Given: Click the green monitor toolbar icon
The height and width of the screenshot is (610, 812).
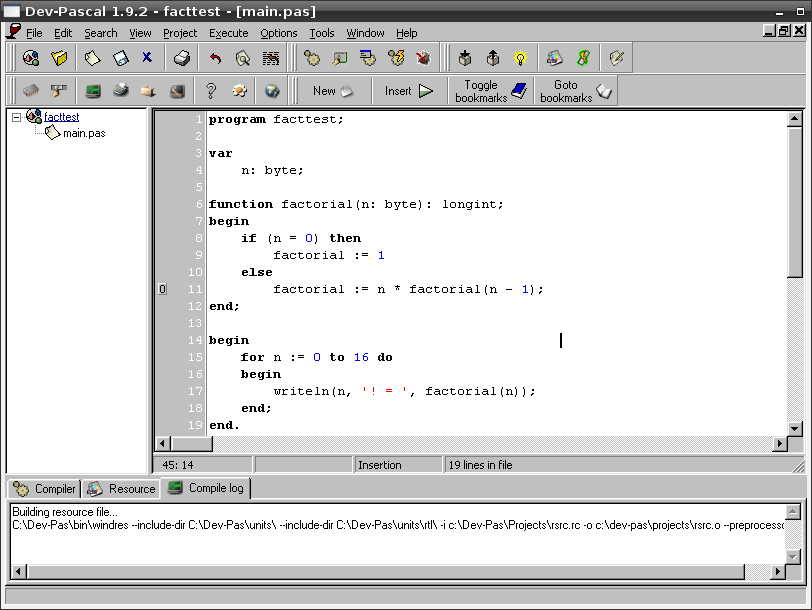Looking at the screenshot, I should click(x=93, y=91).
